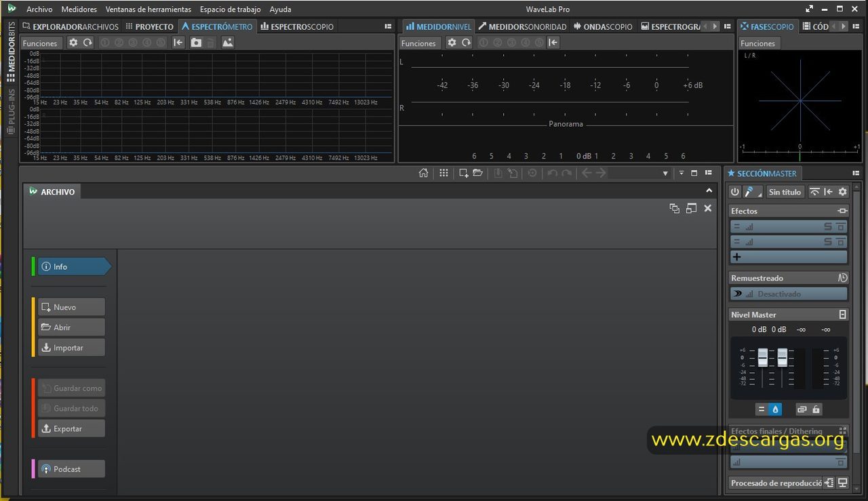The image size is (868, 501).
Task: Collapse the Archivo panel with chevron
Action: point(709,191)
